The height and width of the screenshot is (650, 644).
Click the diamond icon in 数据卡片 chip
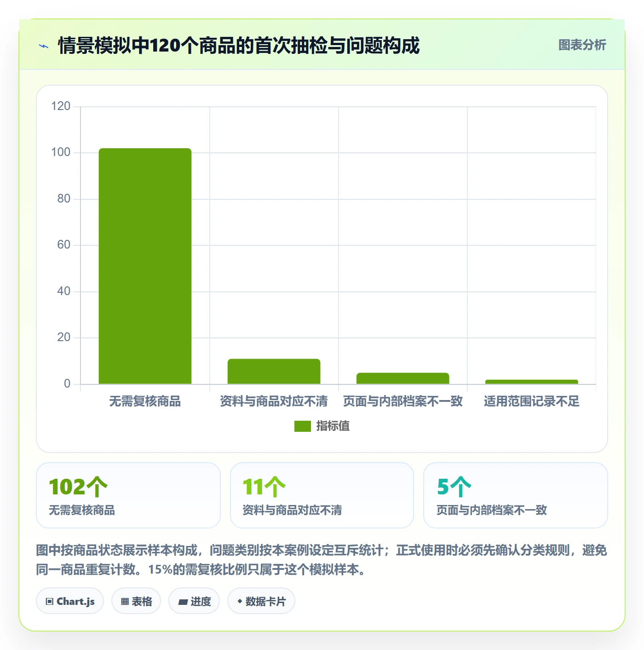click(x=240, y=601)
